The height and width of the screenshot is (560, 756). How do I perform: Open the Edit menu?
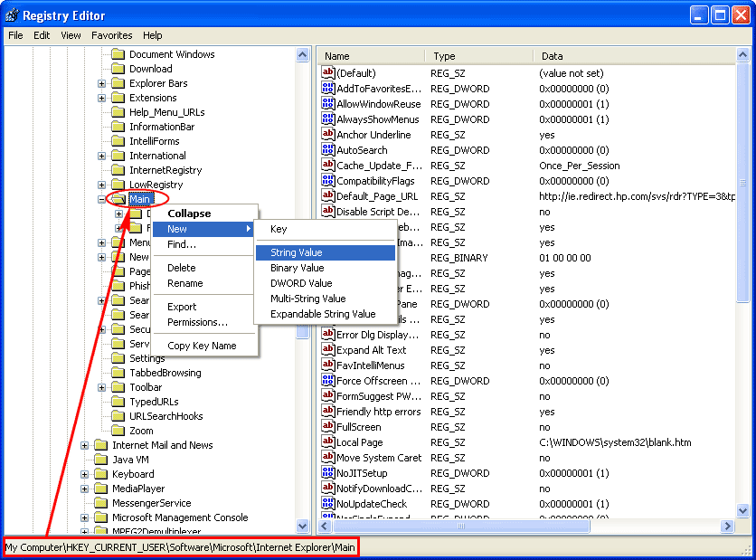[42, 35]
